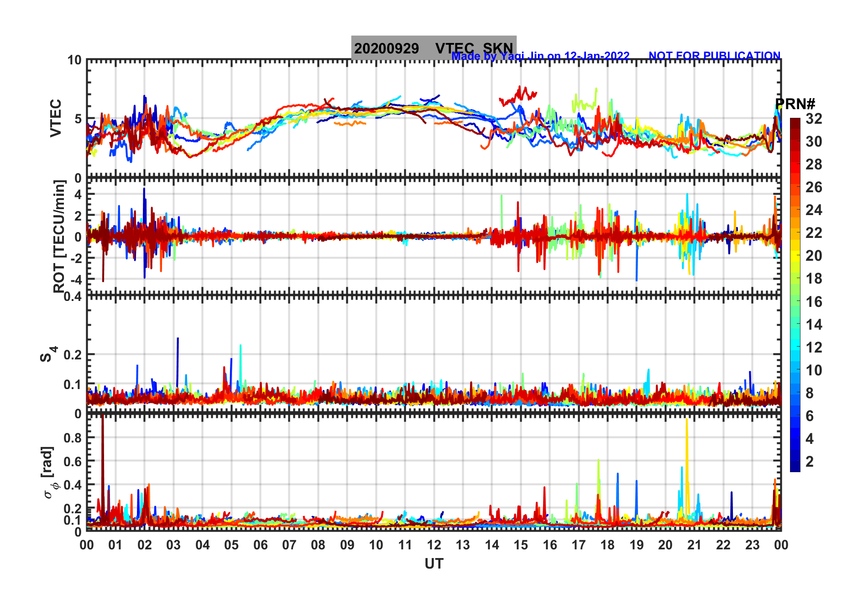Click the "UT" x-axis label
The width and height of the screenshot is (868, 590).
(434, 564)
